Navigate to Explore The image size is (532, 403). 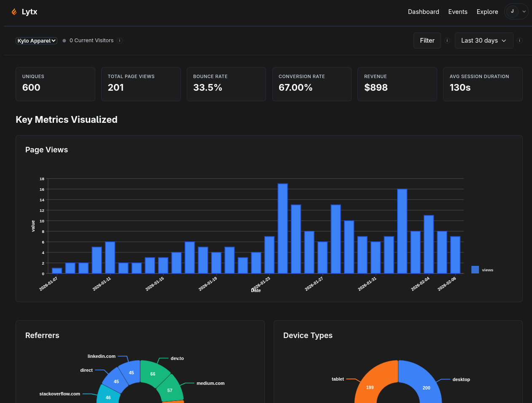pyautogui.click(x=487, y=12)
